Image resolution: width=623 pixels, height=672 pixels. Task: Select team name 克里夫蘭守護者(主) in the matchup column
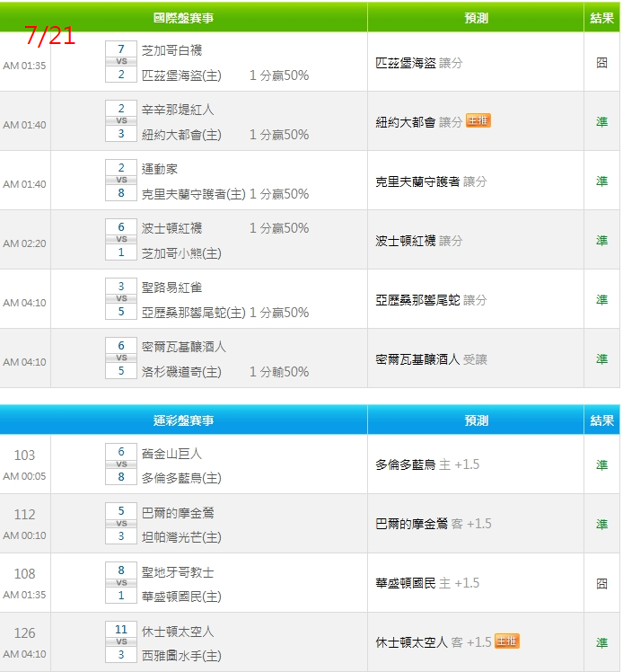tap(194, 194)
